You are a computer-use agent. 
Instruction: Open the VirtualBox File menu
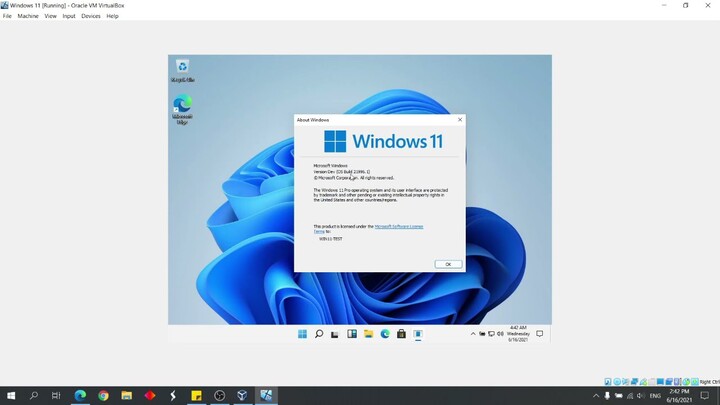(x=7, y=16)
